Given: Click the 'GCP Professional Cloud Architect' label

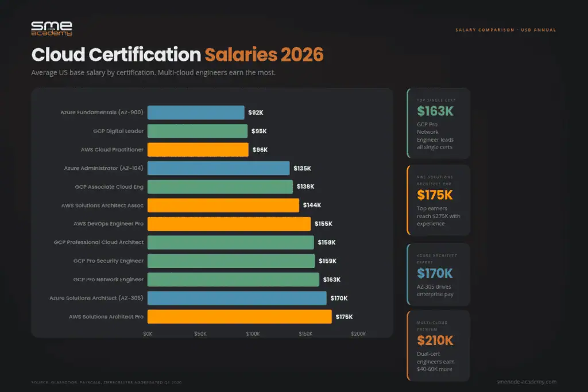Looking at the screenshot, I should point(99,242).
